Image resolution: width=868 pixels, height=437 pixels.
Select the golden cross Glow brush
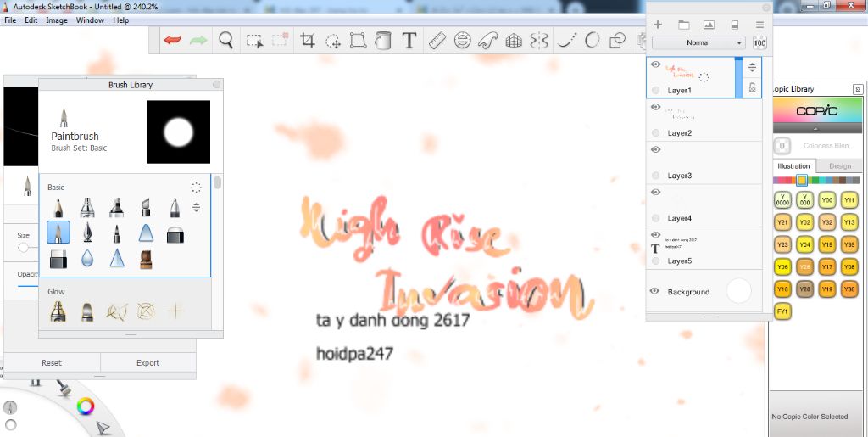click(175, 311)
